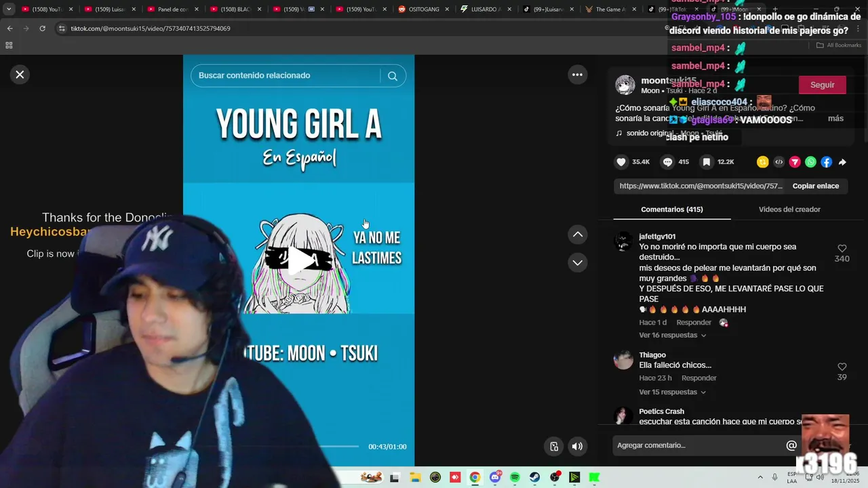Send to friends with red paper-plane icon
The image size is (868, 488).
[795, 162]
